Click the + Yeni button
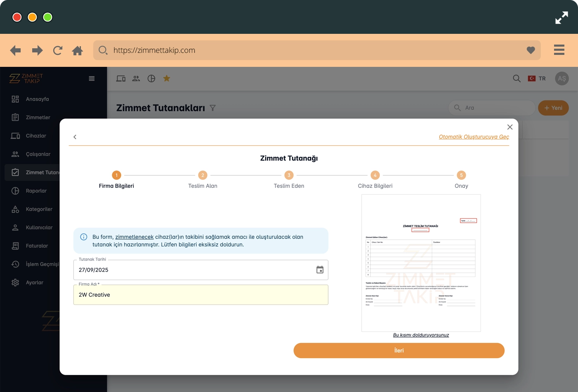578x392 pixels. [553, 108]
